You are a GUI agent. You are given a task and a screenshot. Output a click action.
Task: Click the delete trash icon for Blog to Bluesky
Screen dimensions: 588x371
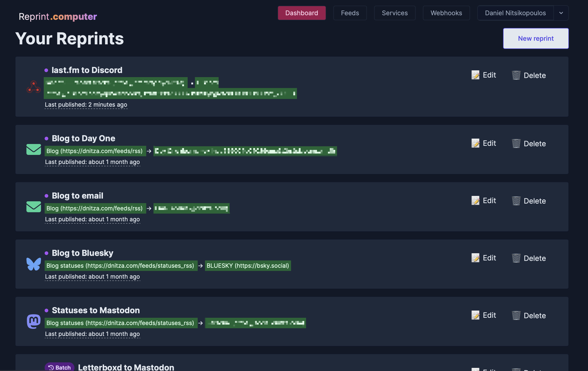516,258
